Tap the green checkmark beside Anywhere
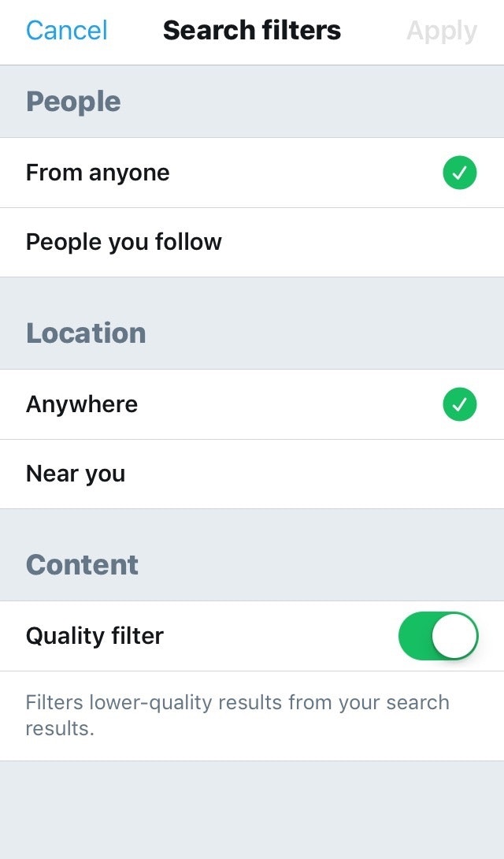Image resolution: width=504 pixels, height=859 pixels. point(459,404)
